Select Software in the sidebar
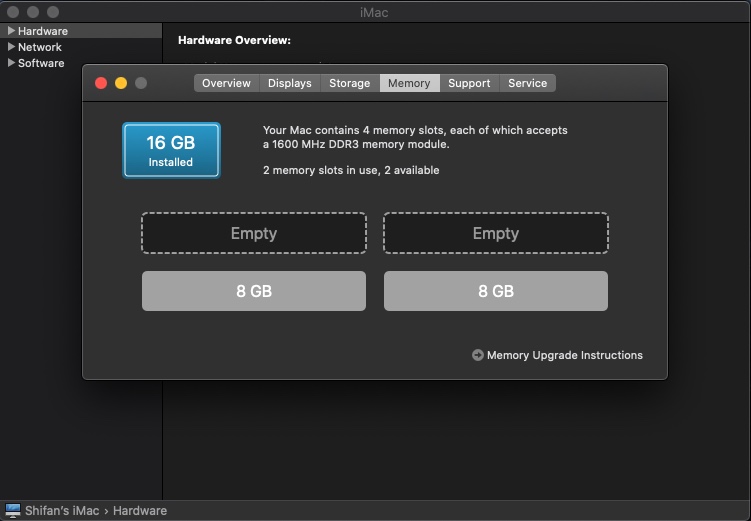751x521 pixels. tap(41, 63)
